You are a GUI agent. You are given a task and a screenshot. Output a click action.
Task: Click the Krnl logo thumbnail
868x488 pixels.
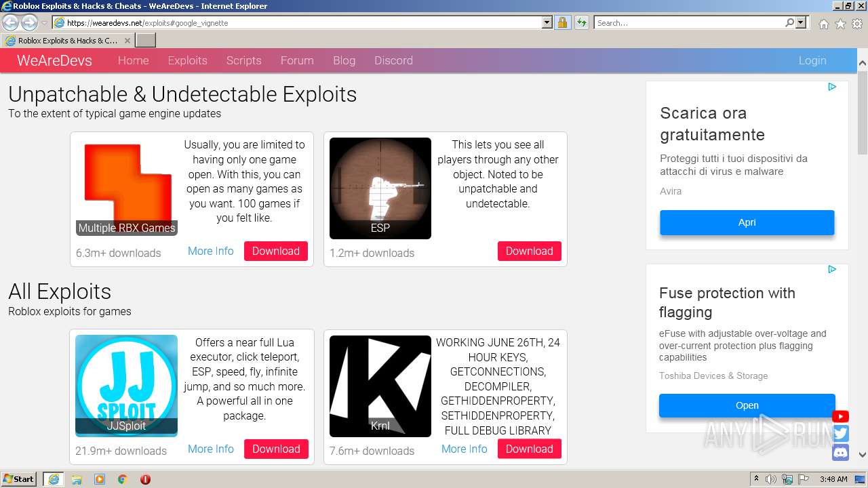tap(380, 386)
